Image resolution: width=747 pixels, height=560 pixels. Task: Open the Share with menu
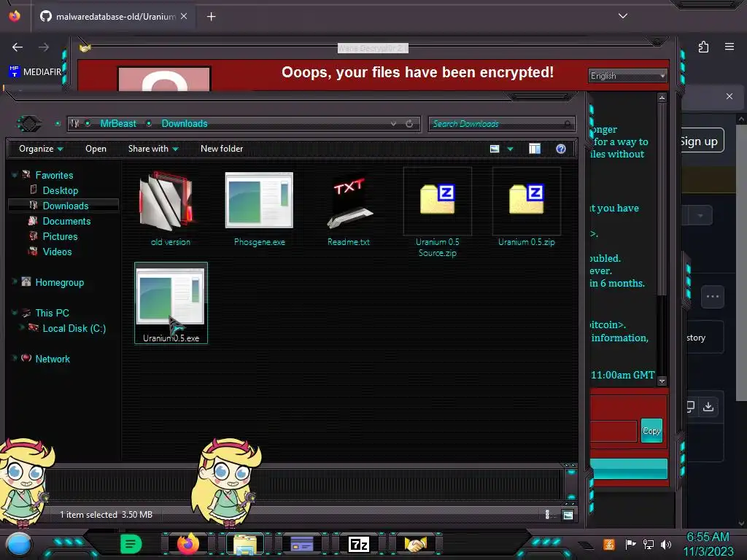tap(153, 149)
